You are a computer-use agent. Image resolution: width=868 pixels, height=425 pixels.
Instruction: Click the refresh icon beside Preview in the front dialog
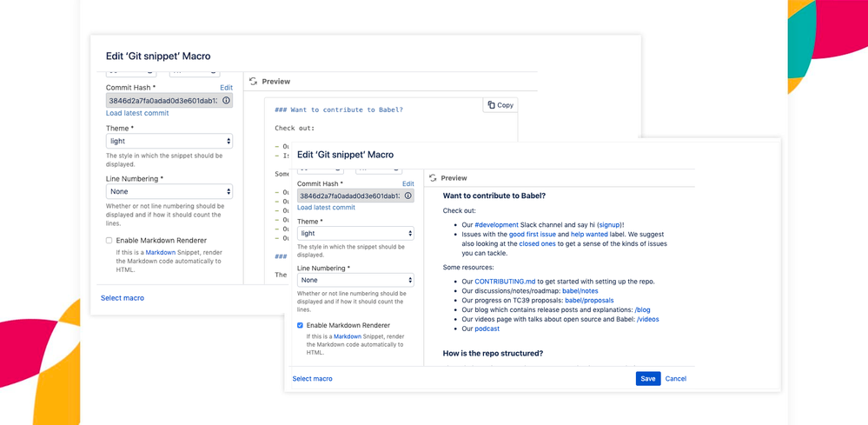(x=433, y=178)
